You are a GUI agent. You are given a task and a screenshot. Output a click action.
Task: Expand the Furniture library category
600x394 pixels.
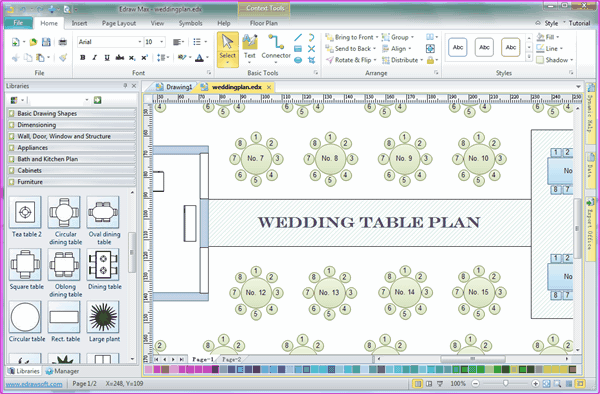(72, 182)
